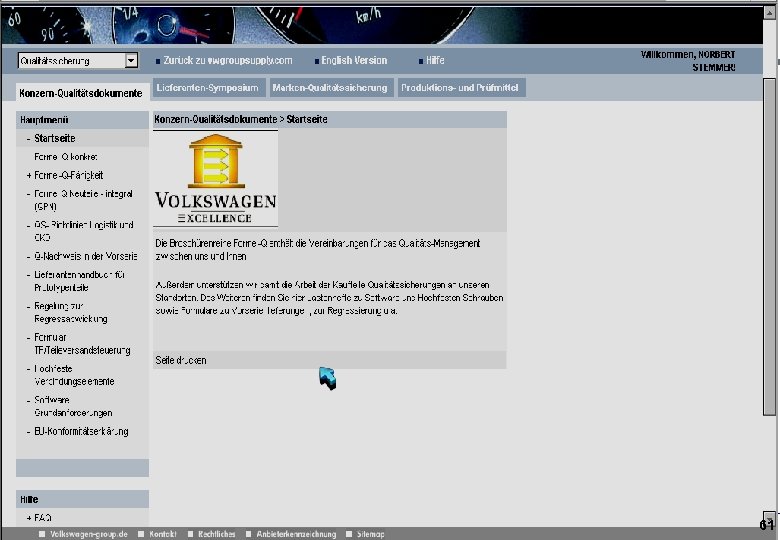Select Startseite in the Hauptmenü

(x=55, y=138)
